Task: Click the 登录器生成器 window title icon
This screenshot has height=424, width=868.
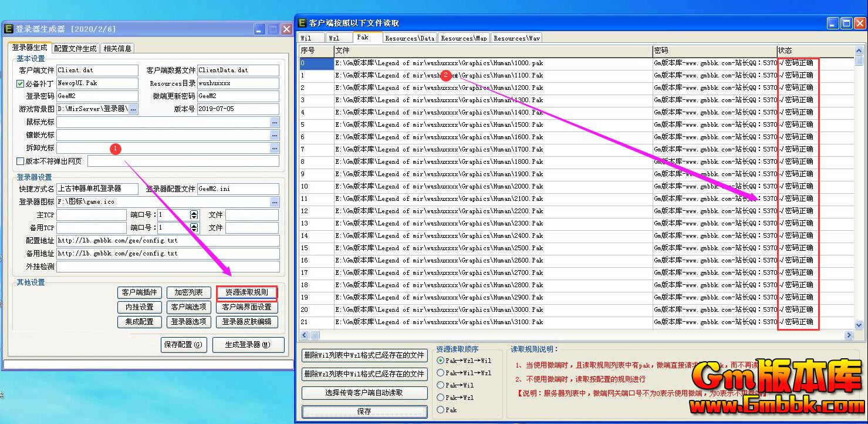Action: 9,29
